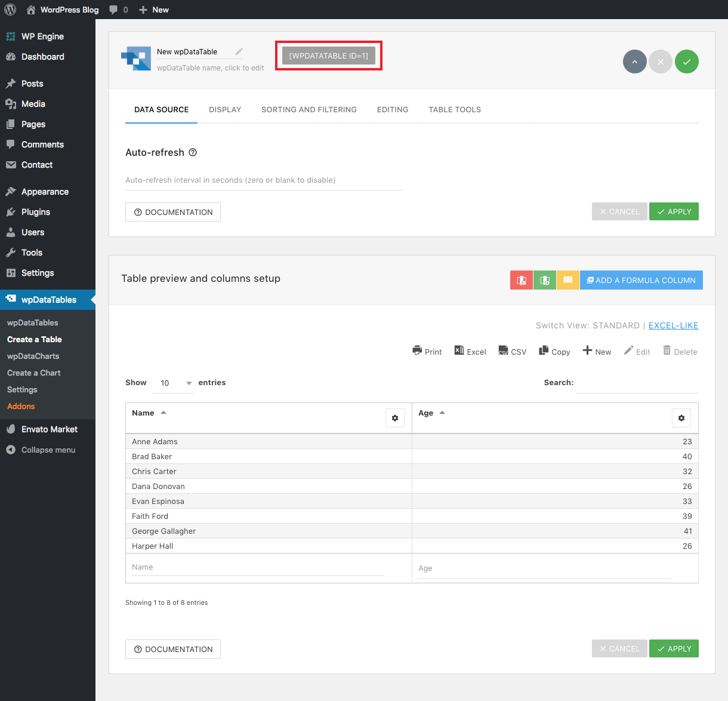This screenshot has height=701, width=728.
Task: Click the red remove column icon button
Action: coord(522,280)
